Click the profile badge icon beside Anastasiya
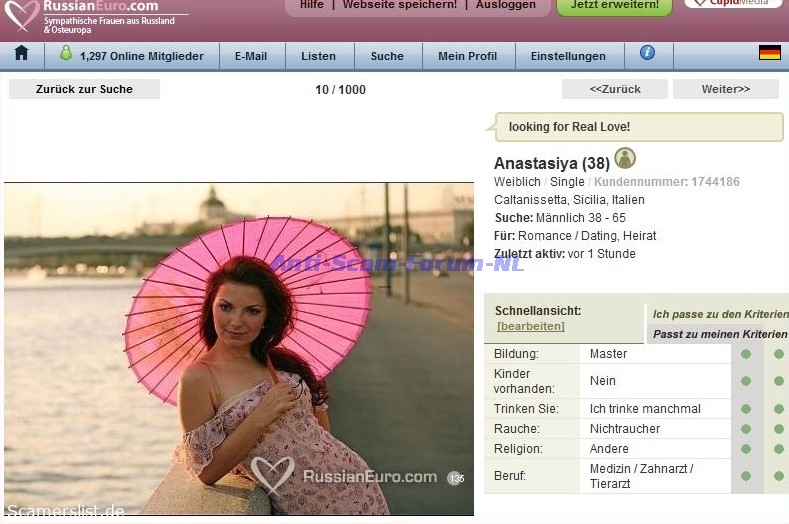Image resolution: width=789 pixels, height=524 pixels. [x=625, y=158]
